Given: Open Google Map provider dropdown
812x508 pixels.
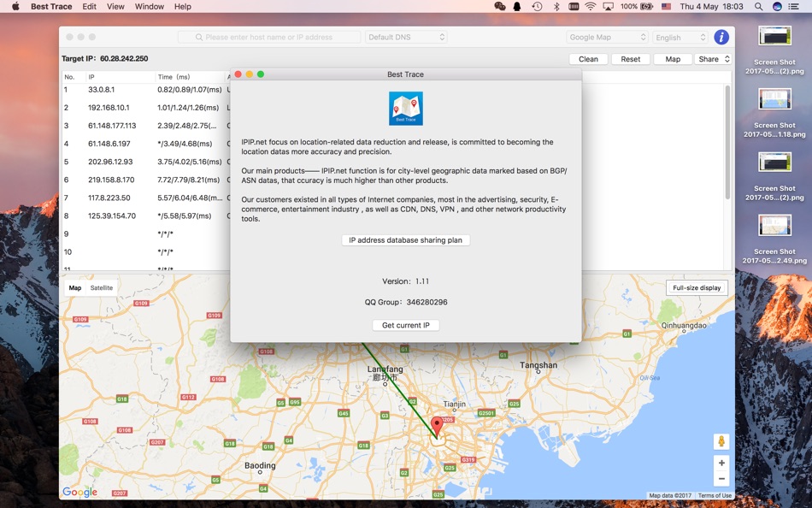Looking at the screenshot, I should [x=606, y=37].
